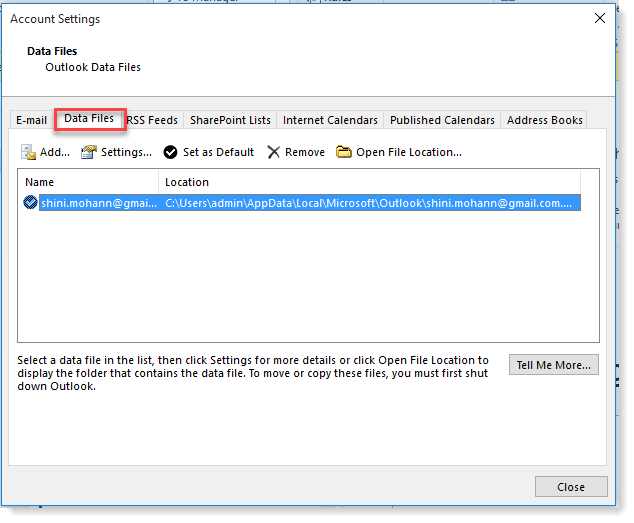Image resolution: width=634 pixels, height=523 pixels.
Task: Click the Settings icon in the toolbar
Action: click(89, 152)
